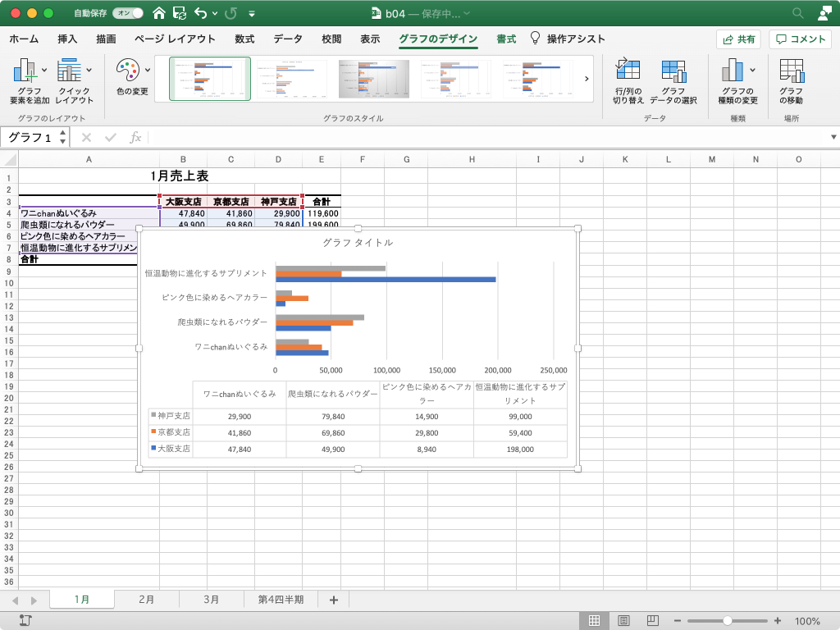Click the zoom out minus button
840x630 pixels.
[677, 620]
